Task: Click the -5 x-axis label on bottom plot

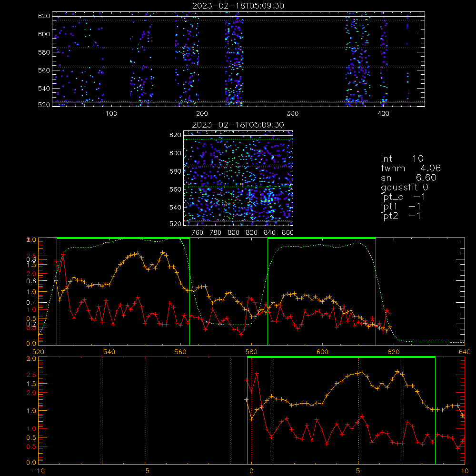Action: coord(145,471)
